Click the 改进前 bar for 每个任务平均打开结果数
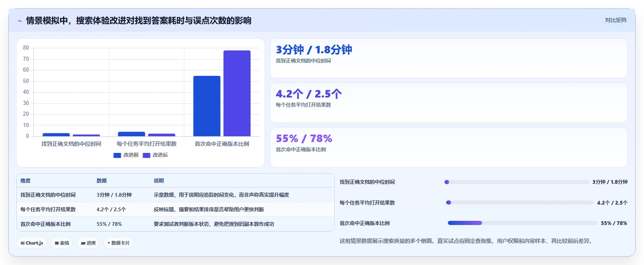The width and height of the screenshot is (644, 265). click(x=131, y=134)
